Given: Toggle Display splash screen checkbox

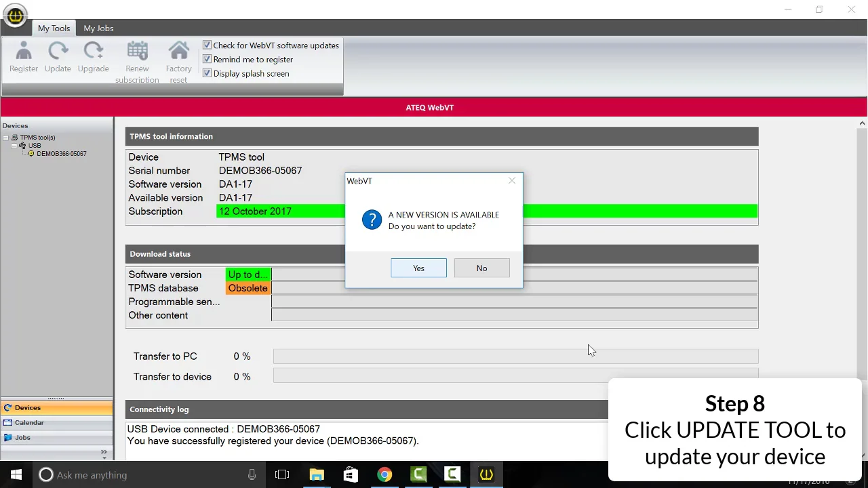Looking at the screenshot, I should [208, 74].
